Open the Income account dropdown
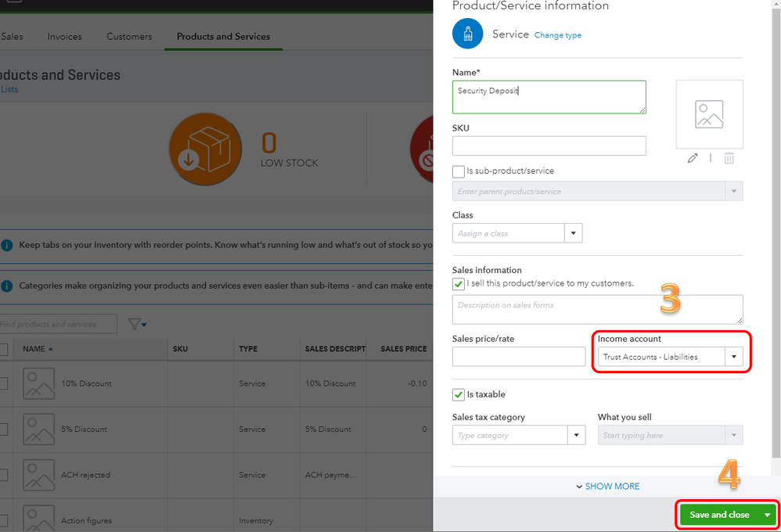 coord(733,357)
